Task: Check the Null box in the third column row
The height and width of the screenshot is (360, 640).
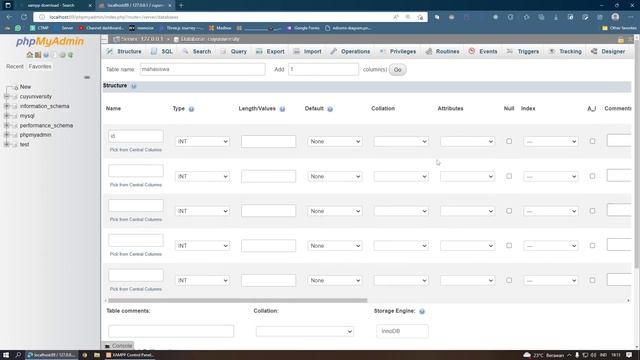Action: point(509,211)
